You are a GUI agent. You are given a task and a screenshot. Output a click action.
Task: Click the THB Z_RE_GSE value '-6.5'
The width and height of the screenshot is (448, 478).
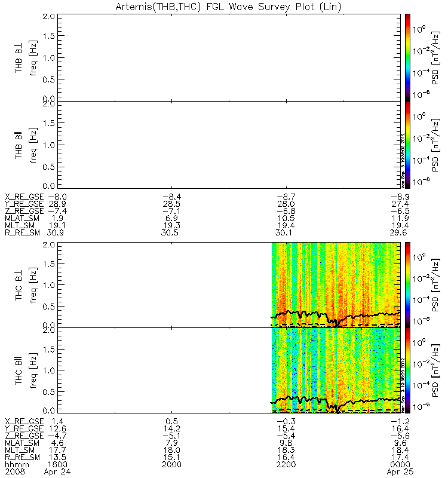point(400,211)
